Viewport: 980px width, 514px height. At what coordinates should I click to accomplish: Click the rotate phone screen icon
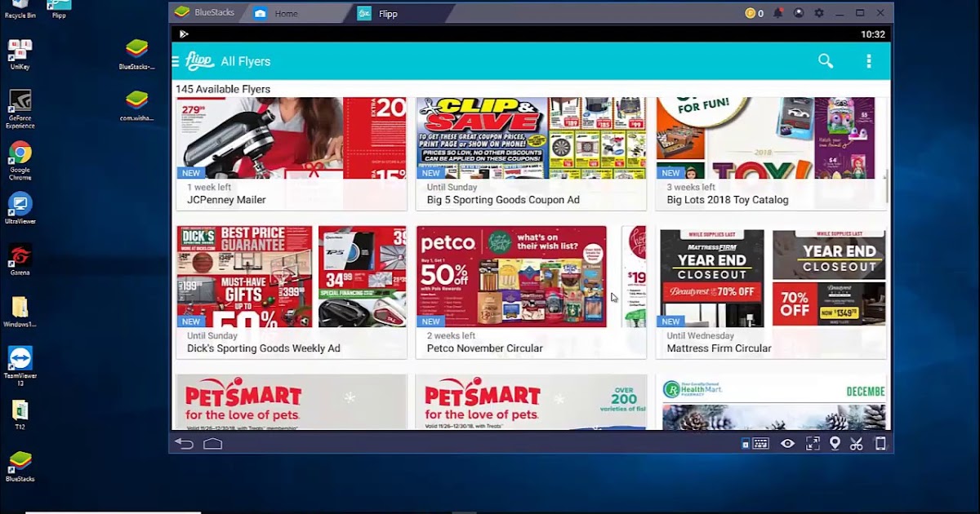tap(880, 444)
